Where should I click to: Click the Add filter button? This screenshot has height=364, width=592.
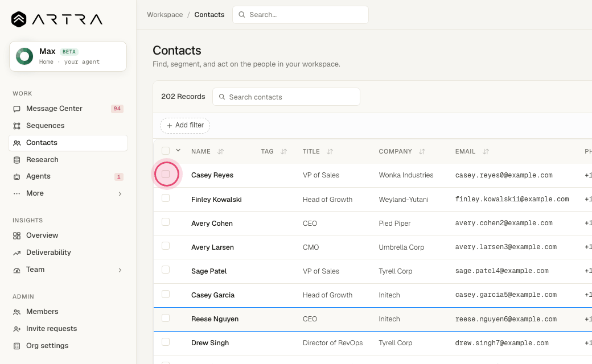pos(185,125)
